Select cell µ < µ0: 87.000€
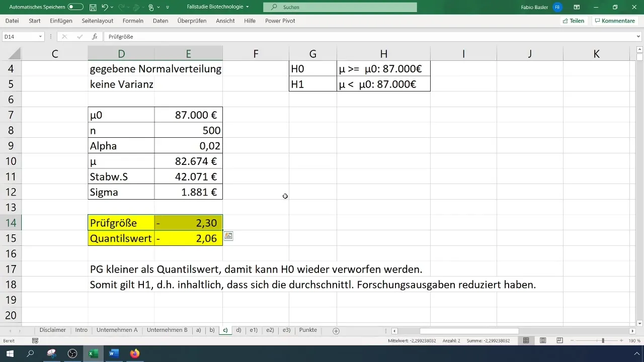The height and width of the screenshot is (362, 644). pyautogui.click(x=383, y=84)
